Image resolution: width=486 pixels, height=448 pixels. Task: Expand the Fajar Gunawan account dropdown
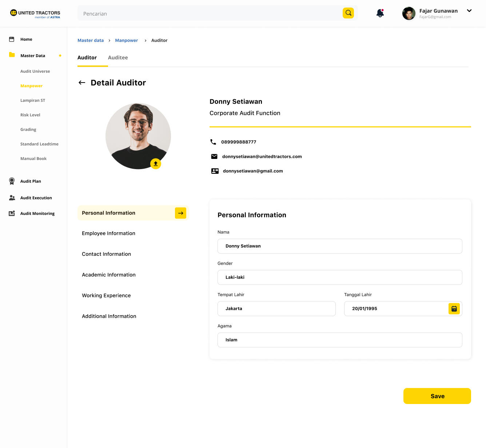(x=469, y=11)
